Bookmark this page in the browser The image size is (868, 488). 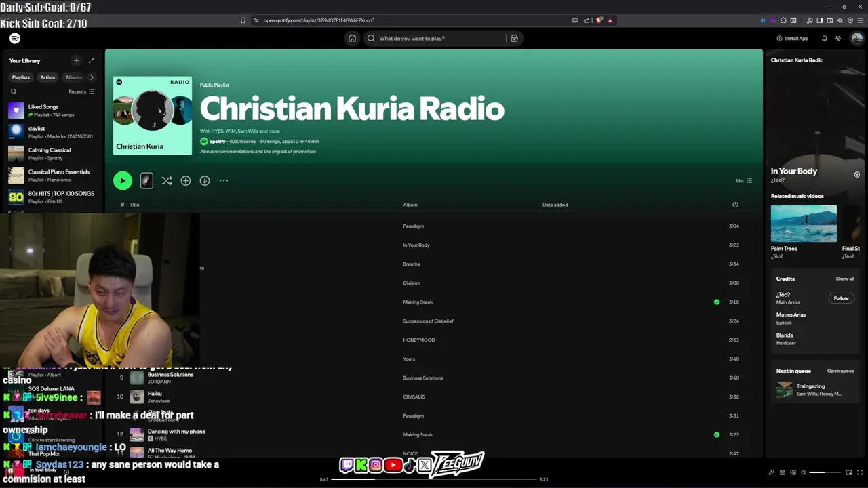(x=243, y=20)
